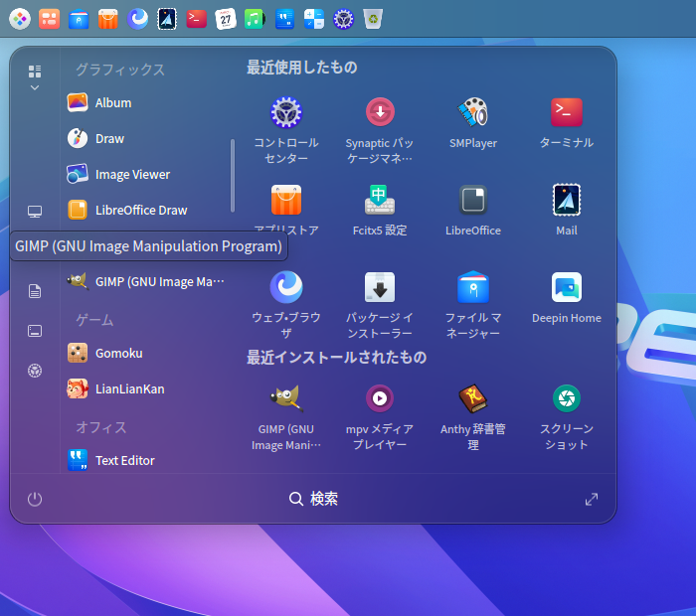
Task: Open multitasking view in the dock
Action: pyautogui.click(x=50, y=19)
